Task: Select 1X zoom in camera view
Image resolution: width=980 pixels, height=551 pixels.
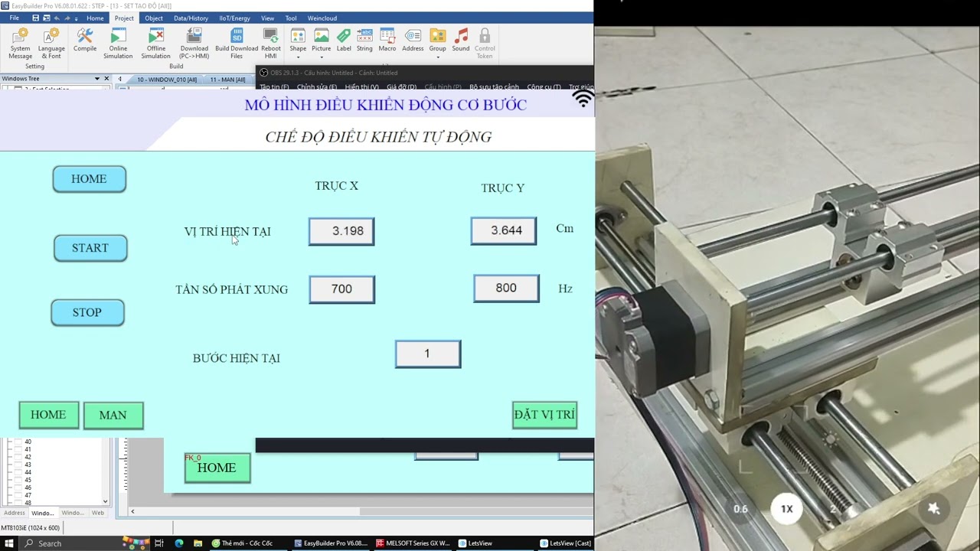Action: click(x=786, y=509)
